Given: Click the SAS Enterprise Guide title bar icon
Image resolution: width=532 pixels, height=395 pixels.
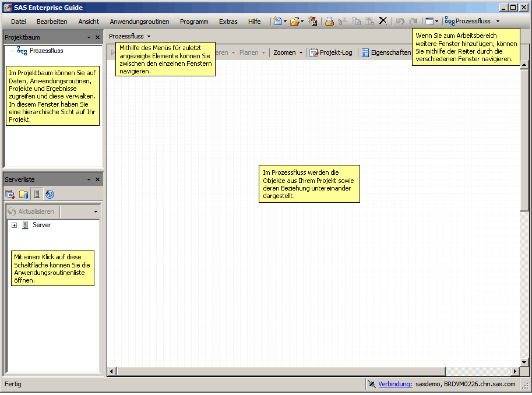Looking at the screenshot, I should pos(8,8).
